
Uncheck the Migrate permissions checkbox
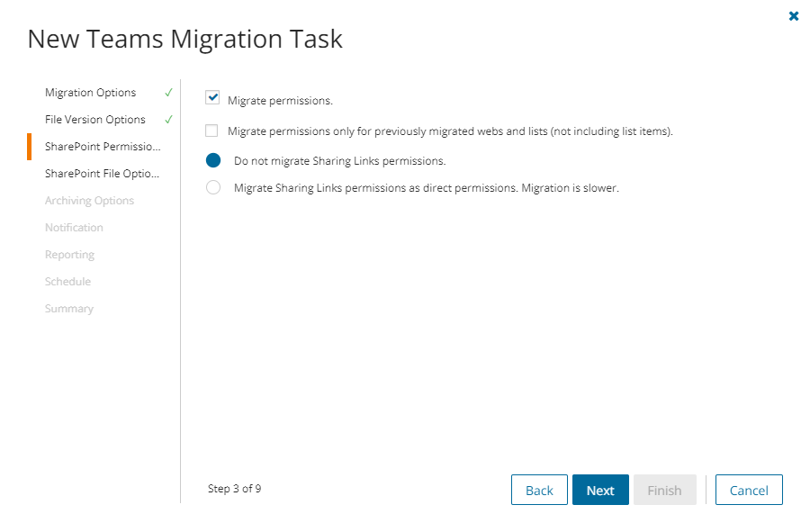[212, 97]
